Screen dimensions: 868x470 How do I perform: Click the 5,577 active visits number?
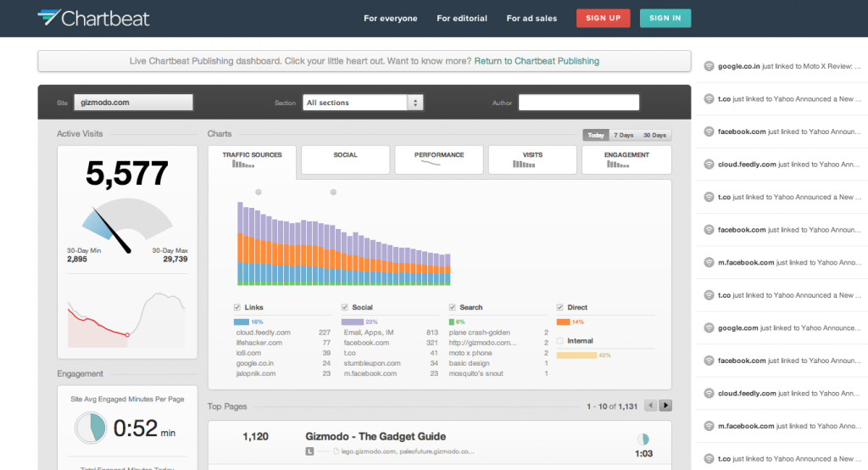tap(127, 173)
